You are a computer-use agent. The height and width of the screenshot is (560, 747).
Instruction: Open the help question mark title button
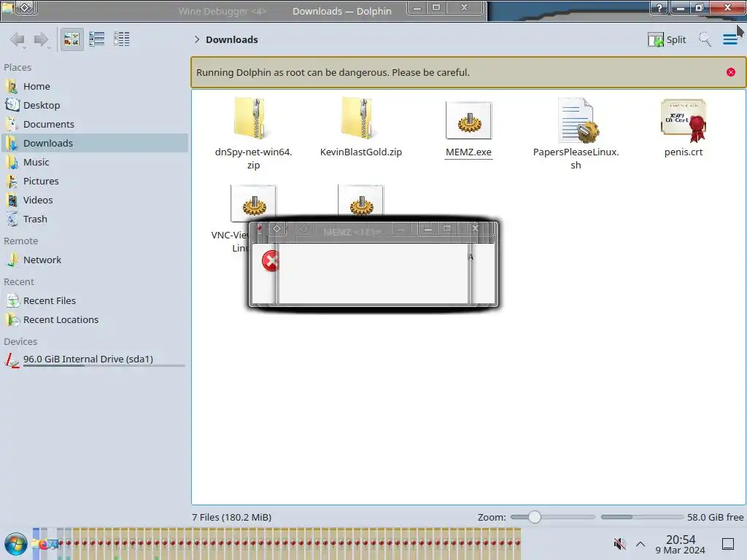click(x=659, y=7)
